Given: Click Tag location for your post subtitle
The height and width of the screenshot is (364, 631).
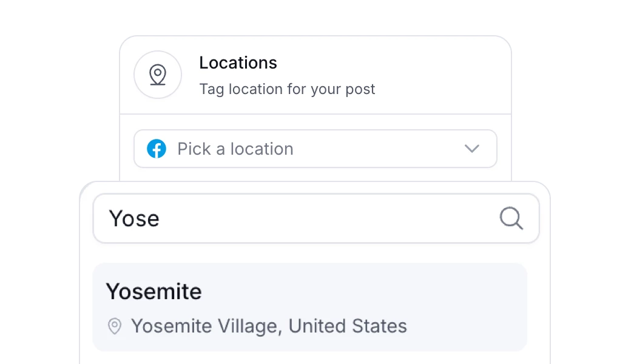Looking at the screenshot, I should (x=287, y=89).
